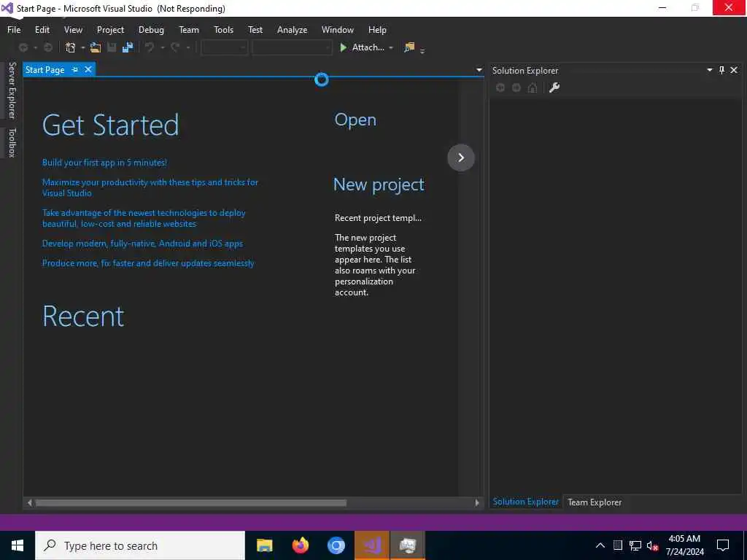Show hidden system tray icons chevron
This screenshot has width=747, height=560.
[600, 545]
